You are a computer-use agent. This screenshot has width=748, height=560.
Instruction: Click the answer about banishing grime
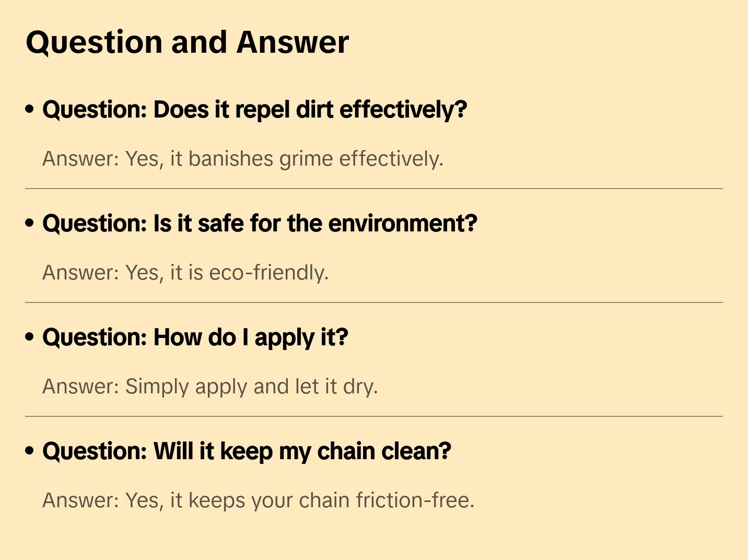[242, 159]
